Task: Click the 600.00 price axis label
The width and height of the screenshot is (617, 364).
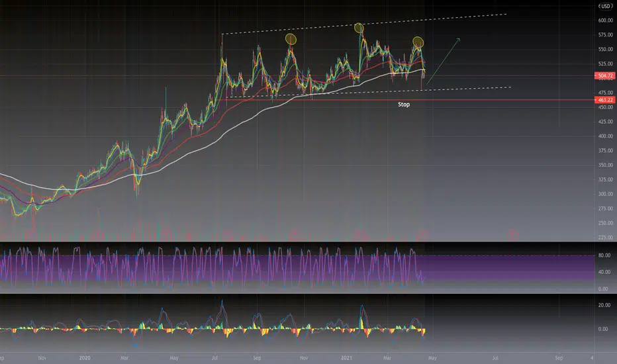Action: 605,21
